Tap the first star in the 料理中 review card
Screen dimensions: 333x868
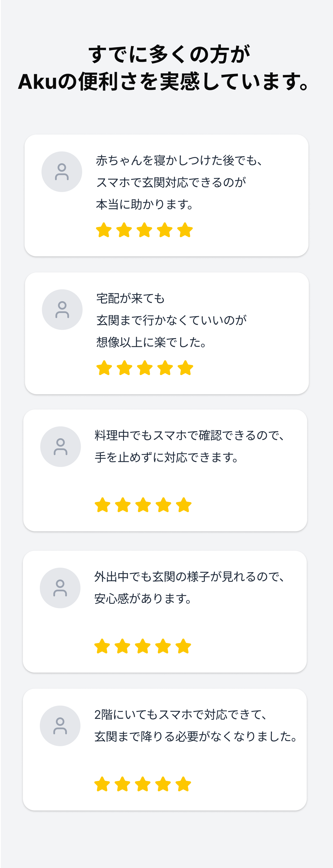click(x=103, y=505)
